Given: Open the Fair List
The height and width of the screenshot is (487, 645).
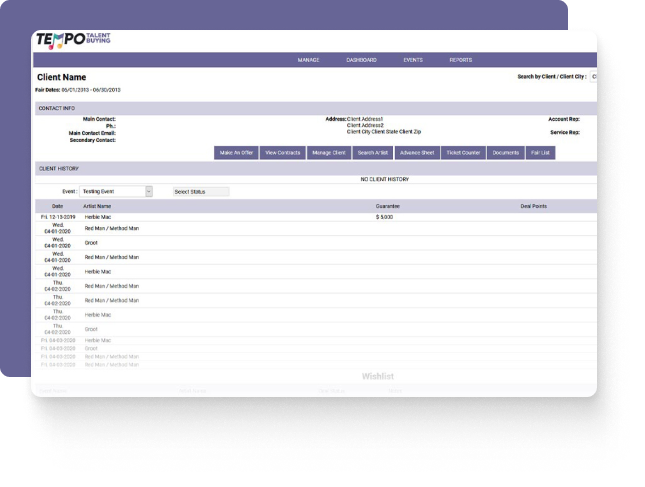Looking at the screenshot, I should pyautogui.click(x=540, y=153).
